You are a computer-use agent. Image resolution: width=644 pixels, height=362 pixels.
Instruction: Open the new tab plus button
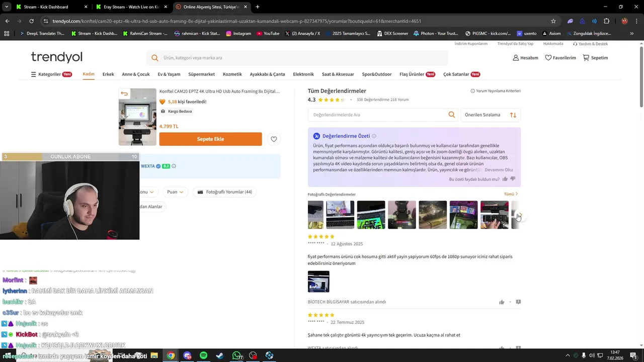pos(258,7)
